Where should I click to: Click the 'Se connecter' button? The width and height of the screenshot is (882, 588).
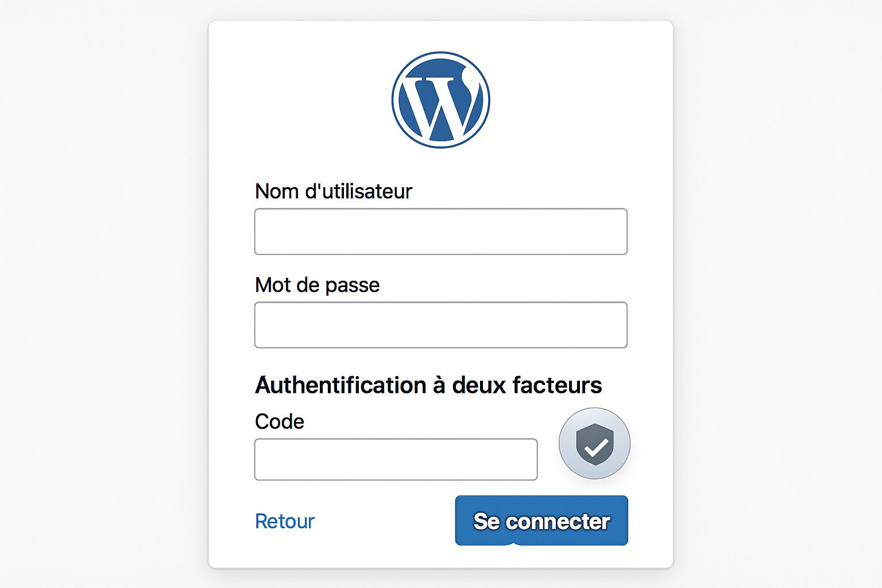click(x=540, y=521)
